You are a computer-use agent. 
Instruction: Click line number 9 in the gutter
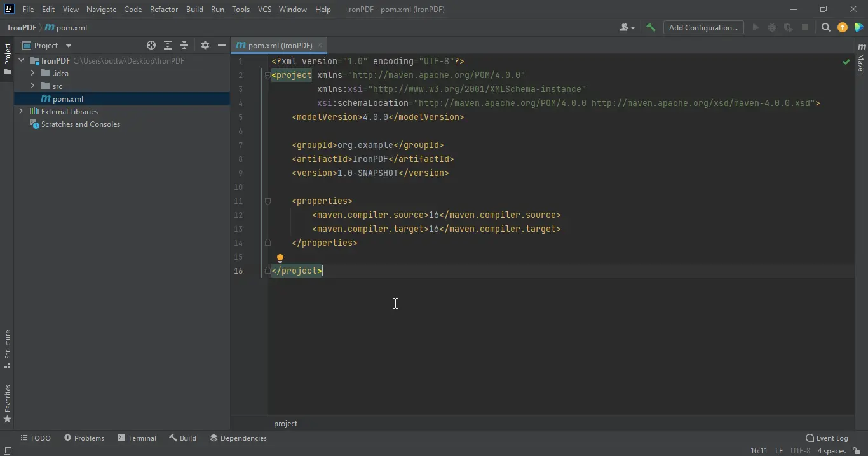(x=240, y=173)
